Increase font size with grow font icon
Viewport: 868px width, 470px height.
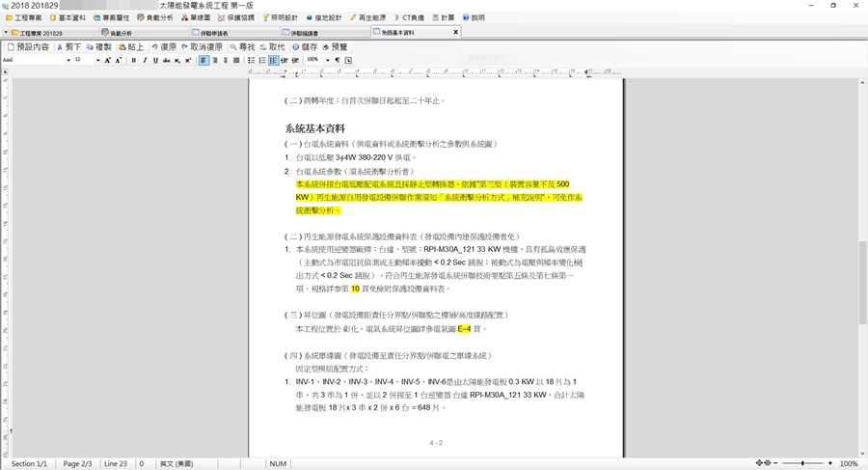(x=107, y=61)
